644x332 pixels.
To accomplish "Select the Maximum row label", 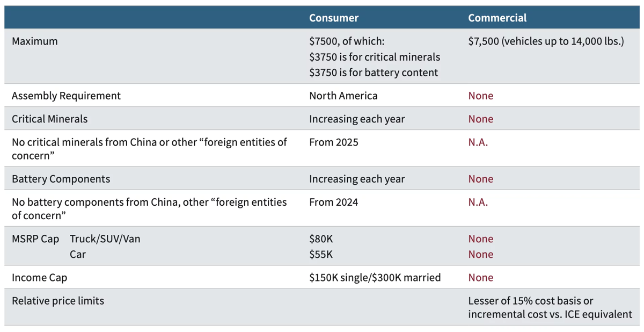I will [34, 41].
